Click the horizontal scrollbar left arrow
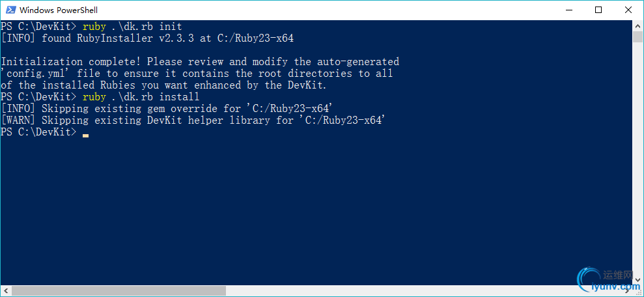The width and height of the screenshot is (644, 297). (x=5, y=290)
